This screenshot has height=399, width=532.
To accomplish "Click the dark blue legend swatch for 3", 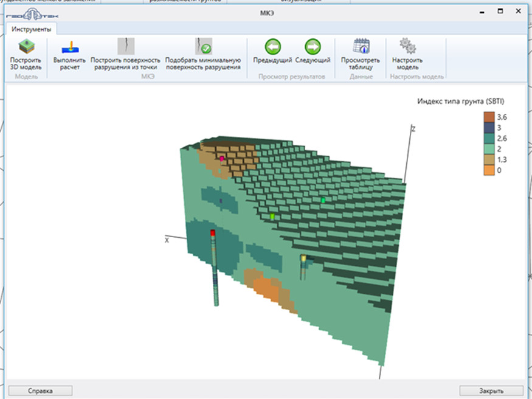I will coord(489,128).
